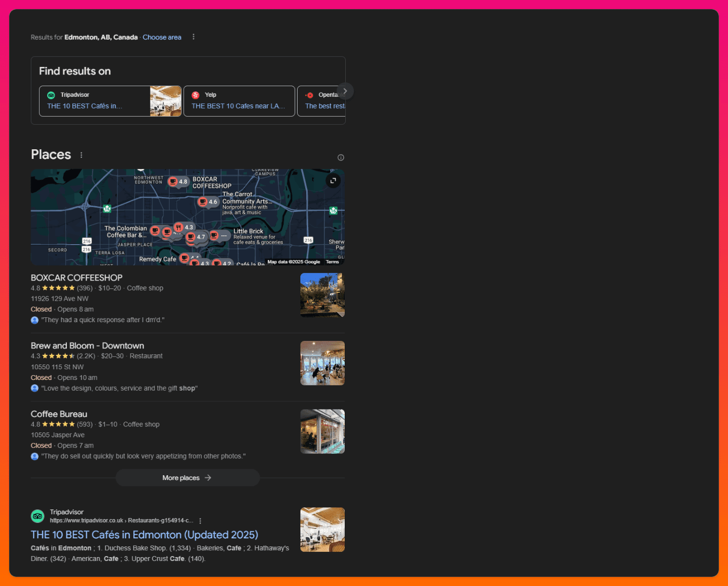Open the three-dot menu beside Tripadvisor URL
The width and height of the screenshot is (728, 586).
(x=200, y=521)
